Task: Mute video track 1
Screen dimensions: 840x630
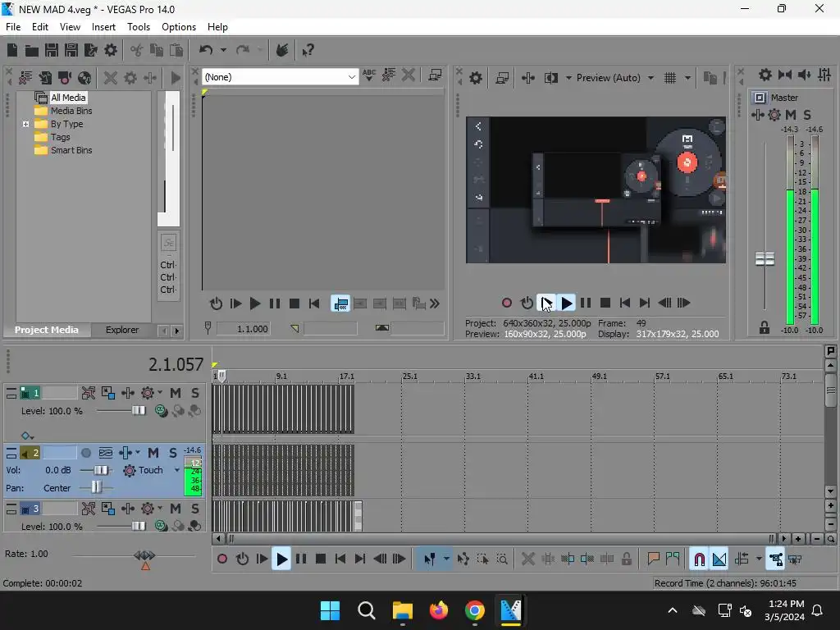Action: coord(176,393)
